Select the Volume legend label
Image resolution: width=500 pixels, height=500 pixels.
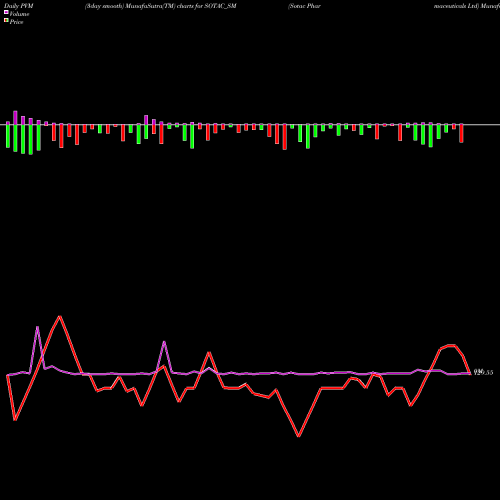pos(19,14)
